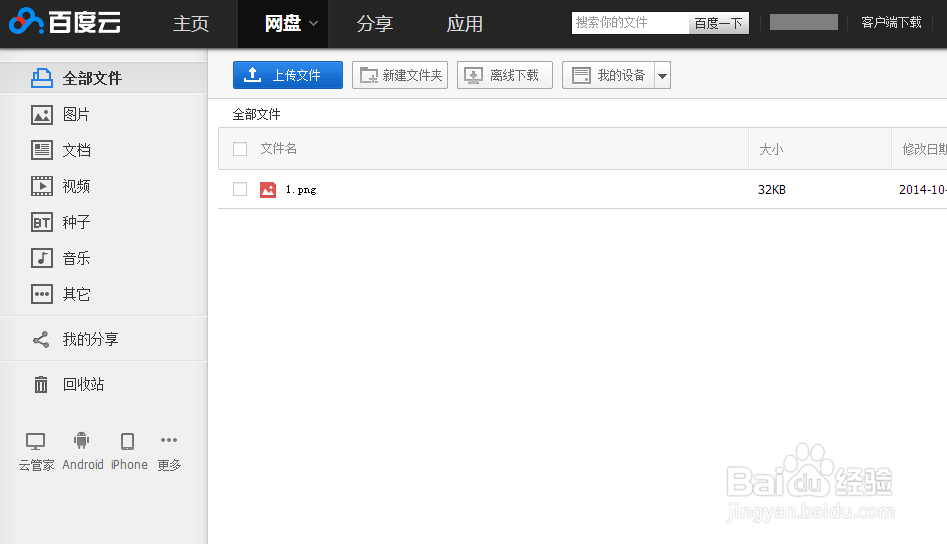This screenshot has height=544, width=947.
Task: Open the 应用 tab
Action: coord(464,24)
